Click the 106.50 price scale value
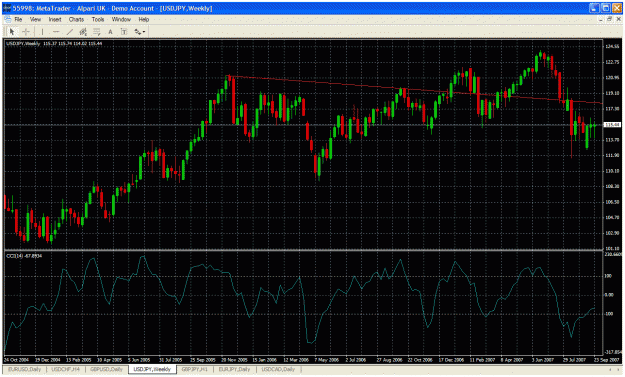The image size is (625, 377). [x=612, y=202]
